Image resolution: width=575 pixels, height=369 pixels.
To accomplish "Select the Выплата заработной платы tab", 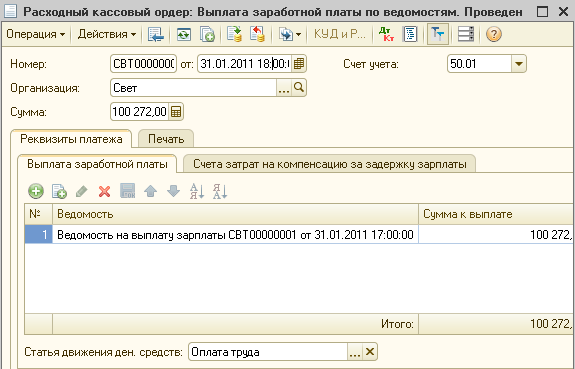I will pyautogui.click(x=97, y=164).
